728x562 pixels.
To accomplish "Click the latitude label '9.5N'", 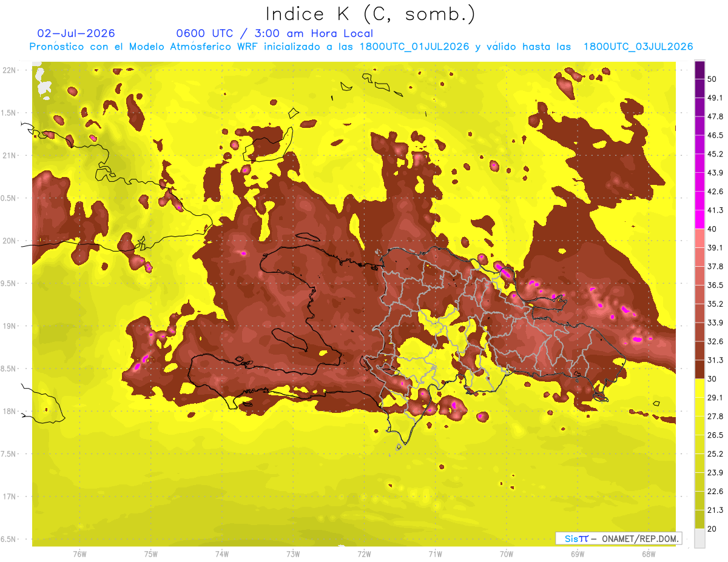I will click(x=9, y=284).
